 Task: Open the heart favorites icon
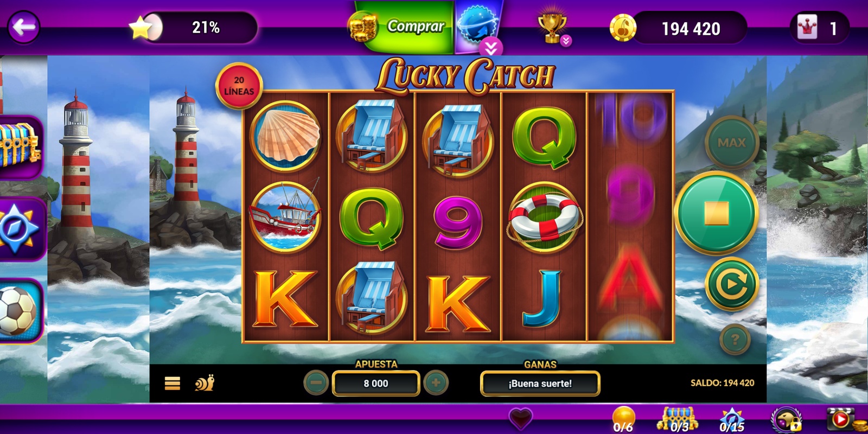click(521, 418)
